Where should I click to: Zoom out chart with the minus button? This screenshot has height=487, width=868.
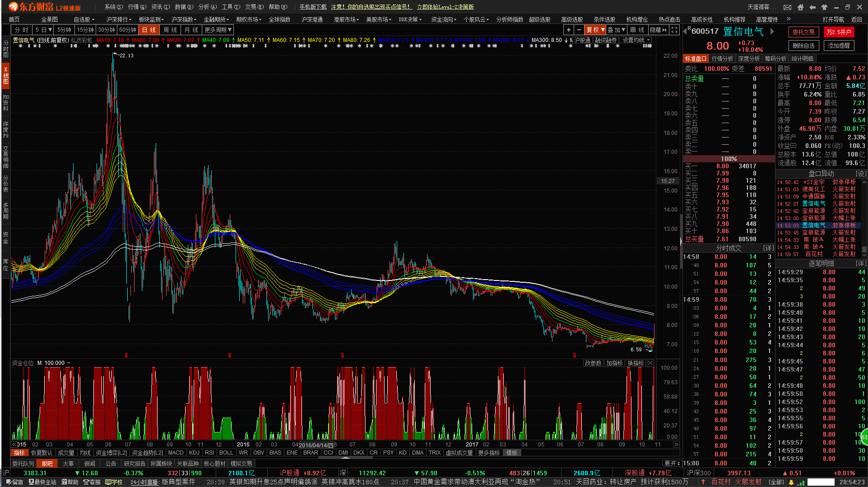[579, 30]
